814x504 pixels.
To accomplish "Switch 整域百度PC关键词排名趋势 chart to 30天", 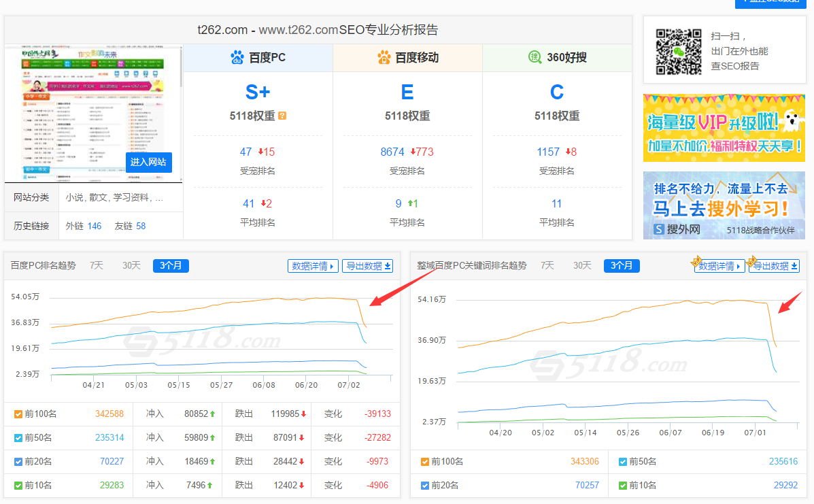I will click(583, 266).
